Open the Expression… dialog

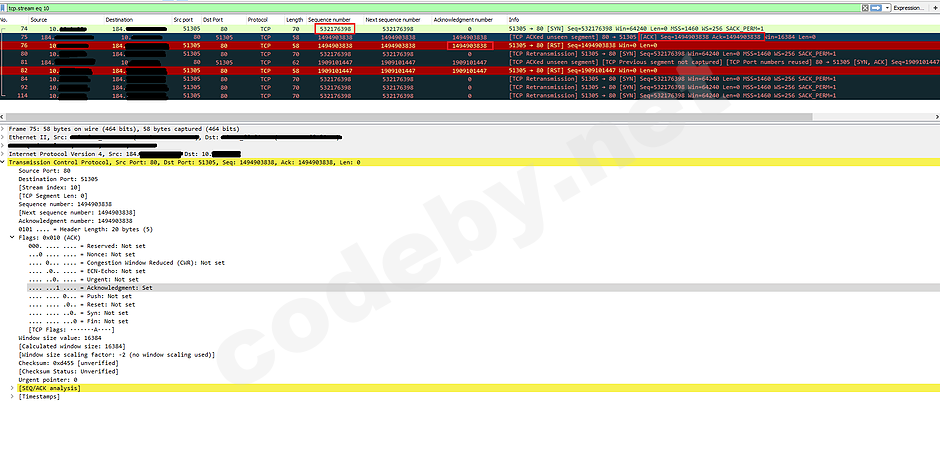pyautogui.click(x=908, y=8)
